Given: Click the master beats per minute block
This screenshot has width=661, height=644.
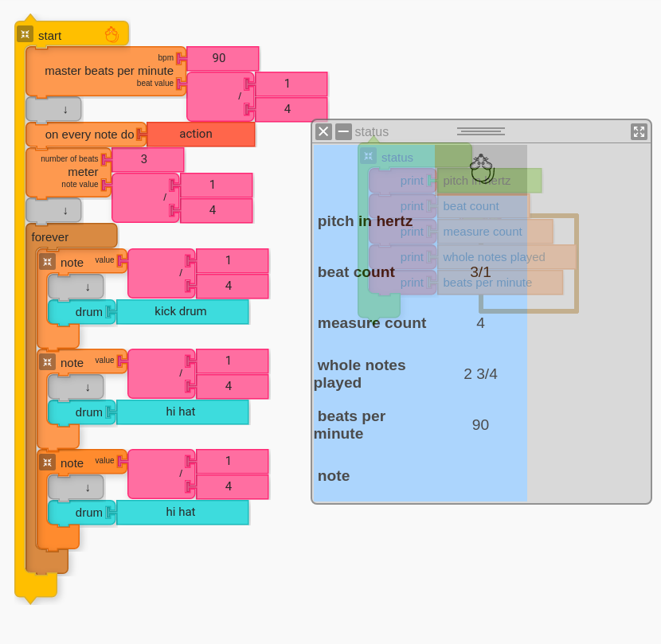Looking at the screenshot, I should pos(105,71).
